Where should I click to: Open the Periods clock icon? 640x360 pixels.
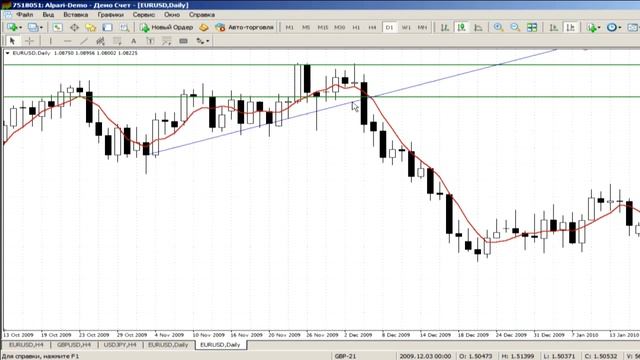click(611, 27)
